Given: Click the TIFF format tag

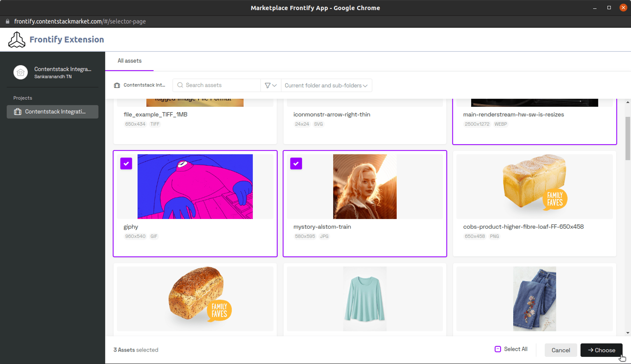Looking at the screenshot, I should pyautogui.click(x=155, y=124).
